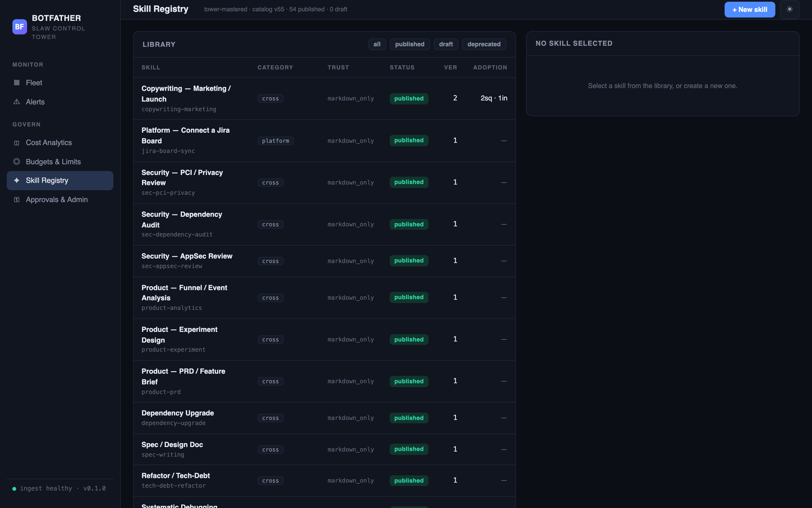Filter library to deprecated skills
This screenshot has width=812, height=508.
pyautogui.click(x=484, y=44)
